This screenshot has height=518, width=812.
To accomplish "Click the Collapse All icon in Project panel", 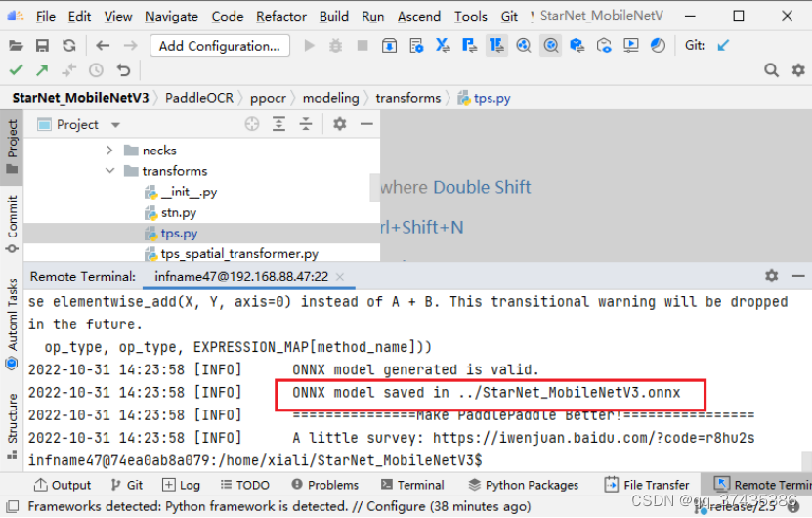I will (x=306, y=124).
